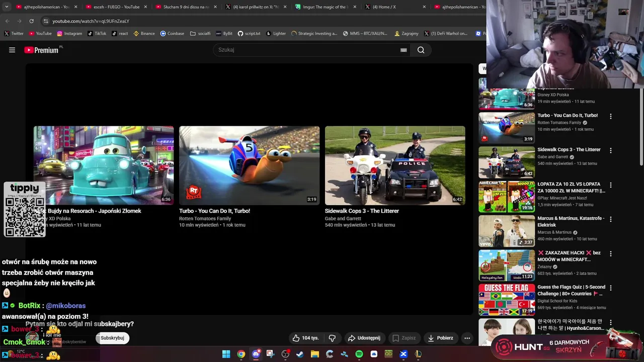Image resolution: width=644 pixels, height=362 pixels.
Task: Open Zagrajmy bookmark
Action: (407, 34)
